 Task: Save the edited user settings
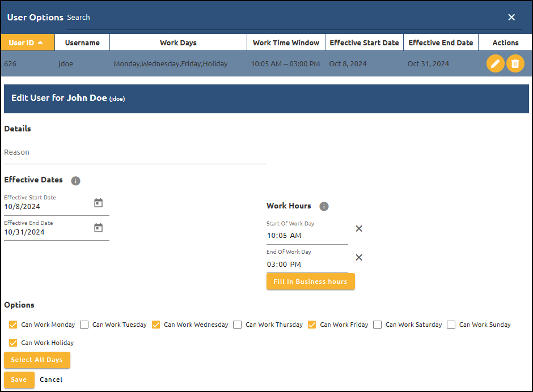[x=19, y=380]
